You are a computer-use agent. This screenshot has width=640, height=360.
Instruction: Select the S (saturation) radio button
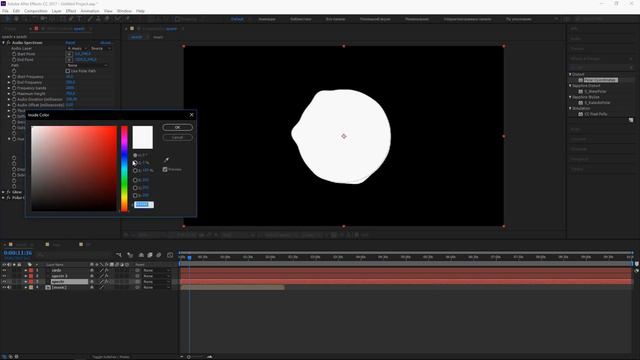(135, 163)
